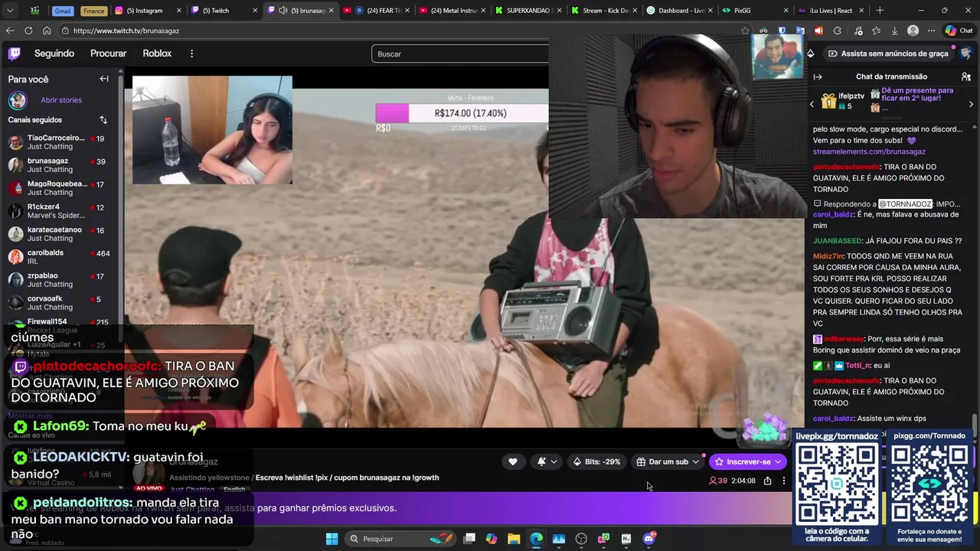Open R1ckzer4 channel in sidebar
980x551 pixels.
(61, 211)
